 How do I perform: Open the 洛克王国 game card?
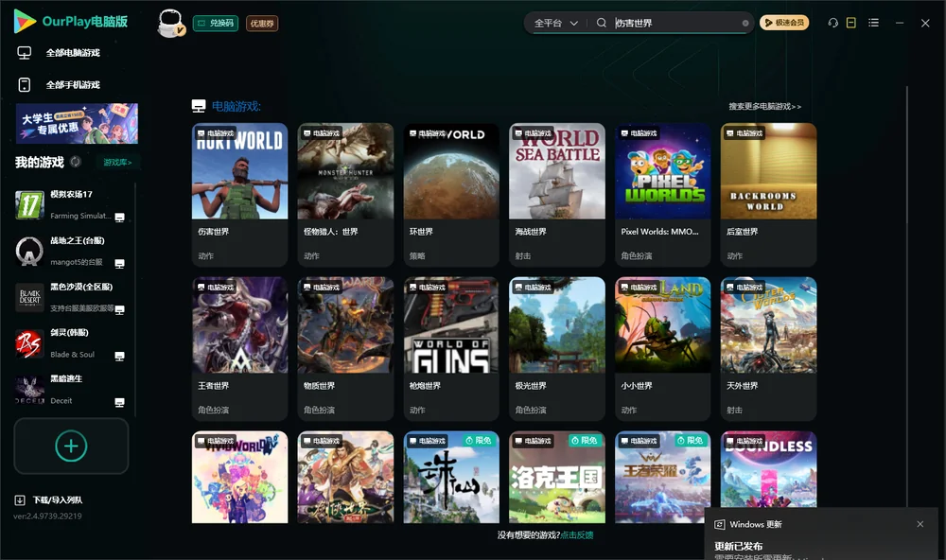tap(557, 477)
